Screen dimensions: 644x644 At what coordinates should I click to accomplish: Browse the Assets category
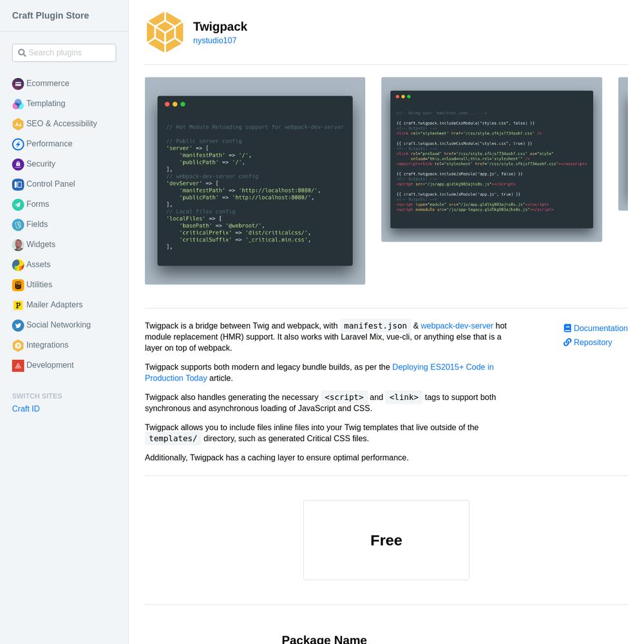click(38, 265)
